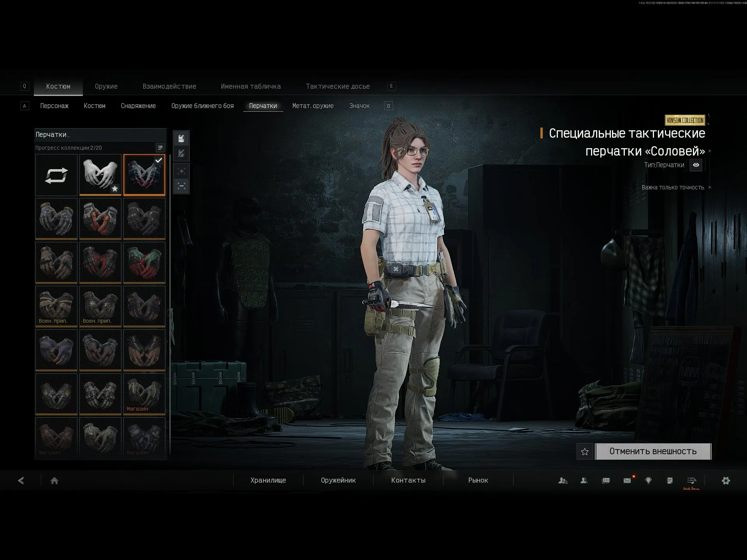Select the Снаряжение sub-tab
The image size is (747, 560).
tap(138, 106)
